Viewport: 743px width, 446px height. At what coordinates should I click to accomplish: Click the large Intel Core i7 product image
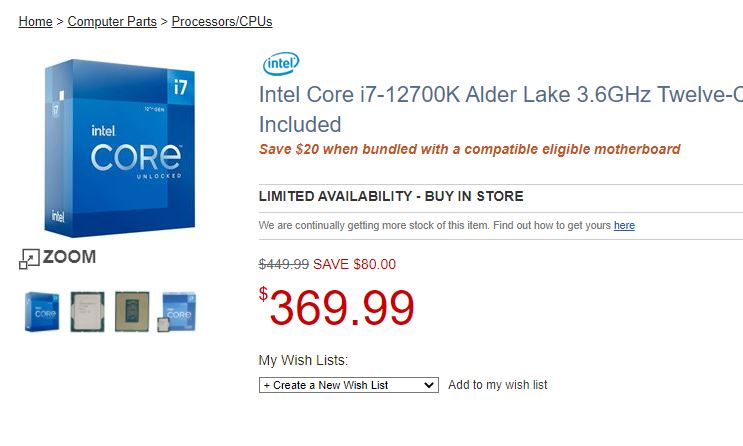click(120, 145)
